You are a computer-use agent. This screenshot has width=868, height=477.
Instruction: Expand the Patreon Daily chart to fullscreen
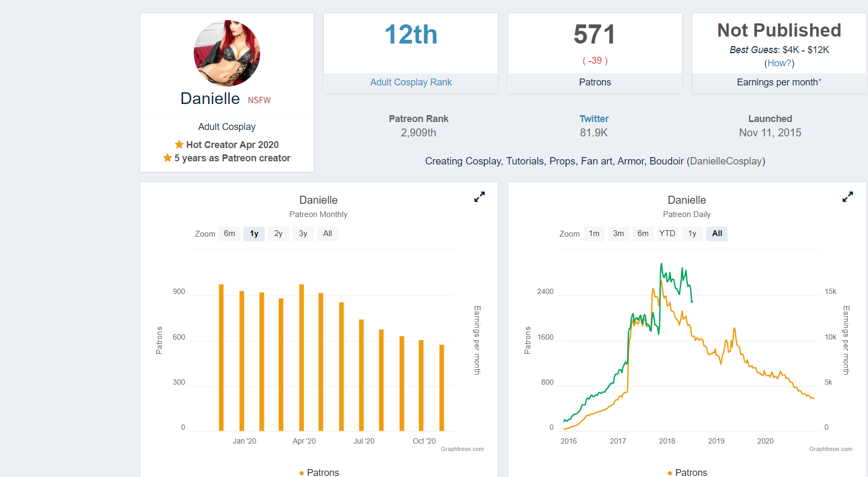coord(848,197)
